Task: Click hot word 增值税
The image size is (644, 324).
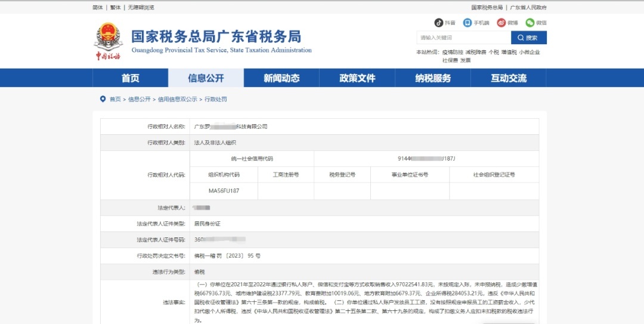Action: point(509,53)
